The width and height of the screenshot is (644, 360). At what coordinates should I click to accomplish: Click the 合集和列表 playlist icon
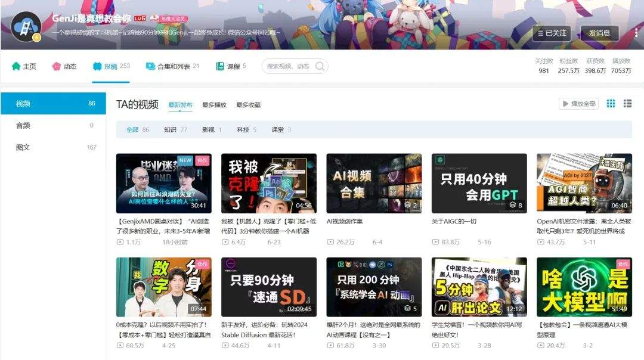(150, 66)
